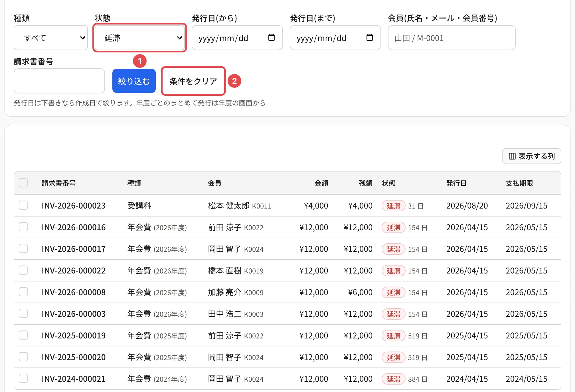
Task: Check the row INV-2026-000008
Action: click(x=23, y=292)
